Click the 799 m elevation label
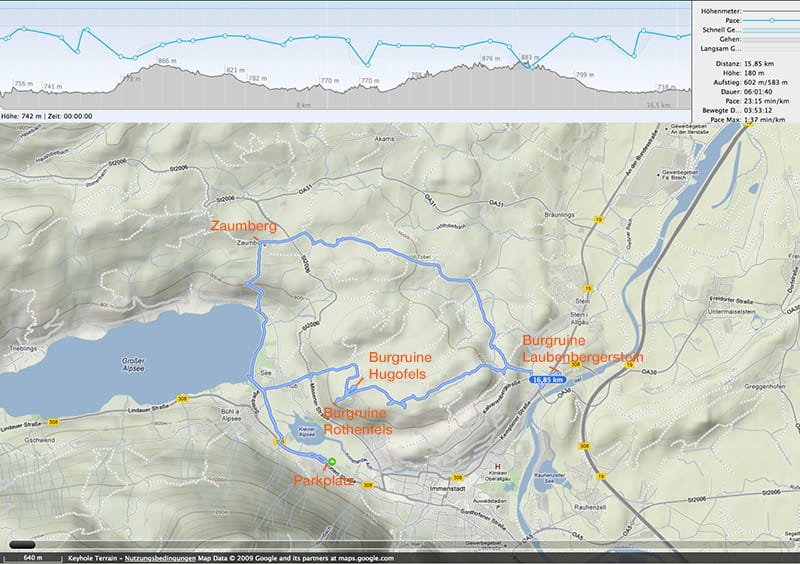 585,75
